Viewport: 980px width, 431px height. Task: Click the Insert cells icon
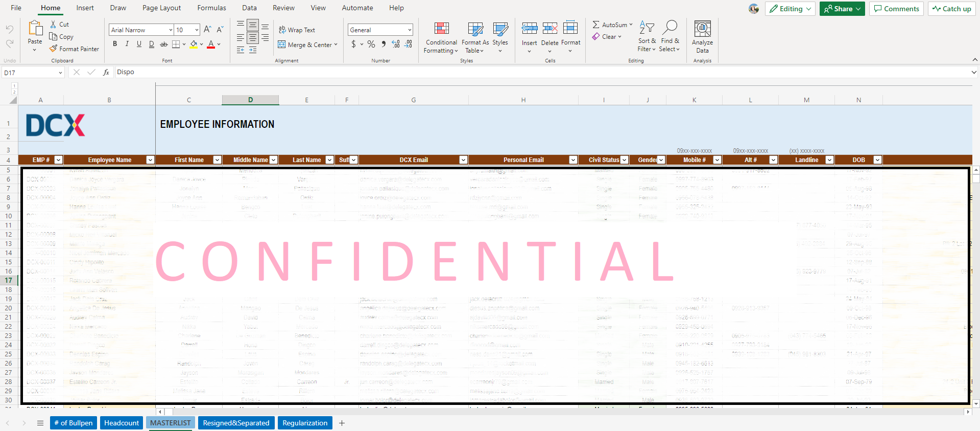(x=530, y=28)
